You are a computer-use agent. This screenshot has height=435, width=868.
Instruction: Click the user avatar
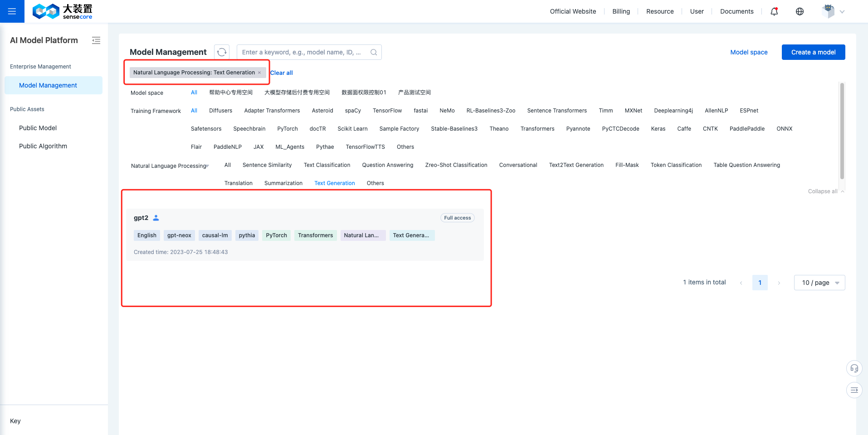tap(828, 11)
